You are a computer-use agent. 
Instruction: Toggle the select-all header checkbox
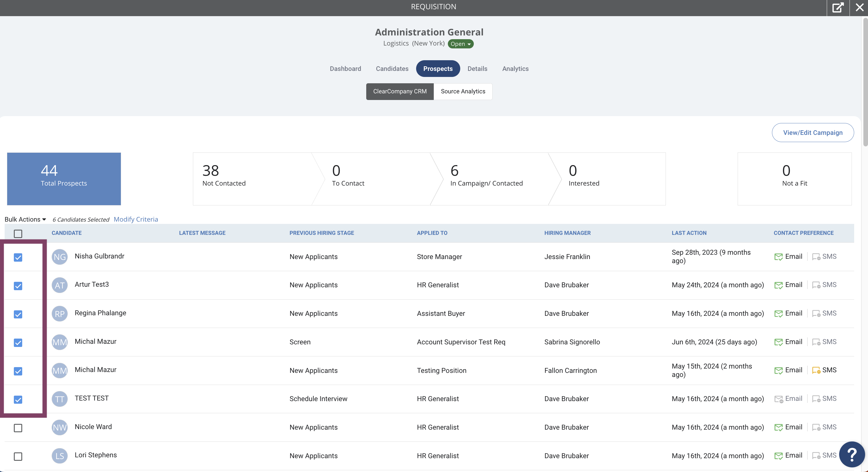pos(18,234)
